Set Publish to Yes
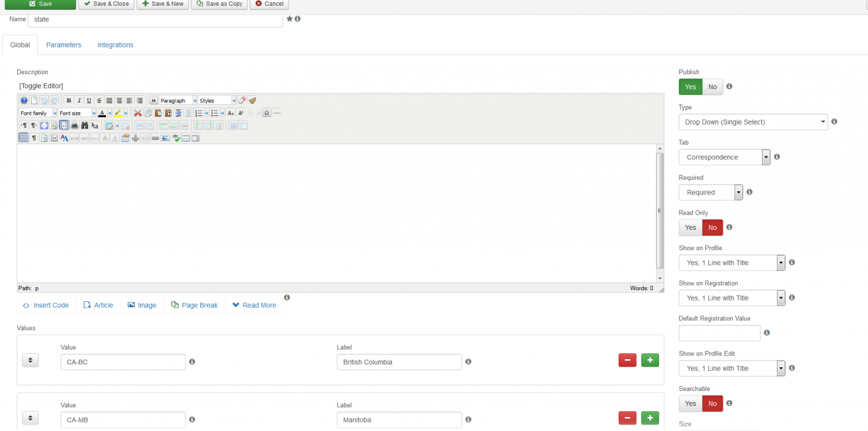This screenshot has width=868, height=431. pyautogui.click(x=690, y=87)
